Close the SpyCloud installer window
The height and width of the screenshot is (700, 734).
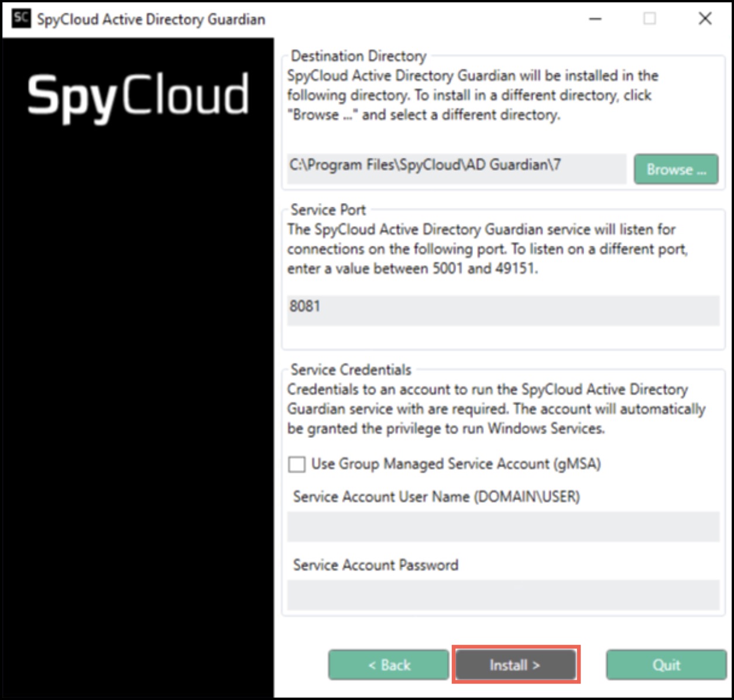click(x=705, y=19)
